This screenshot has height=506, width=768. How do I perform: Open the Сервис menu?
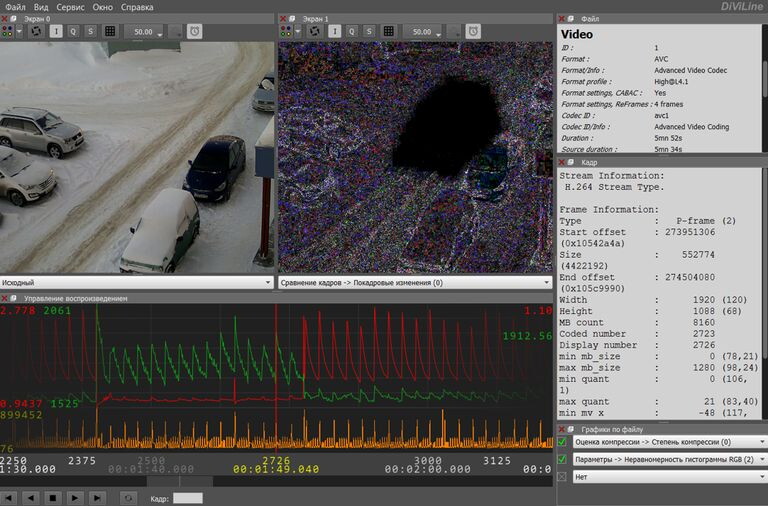pyautogui.click(x=70, y=7)
